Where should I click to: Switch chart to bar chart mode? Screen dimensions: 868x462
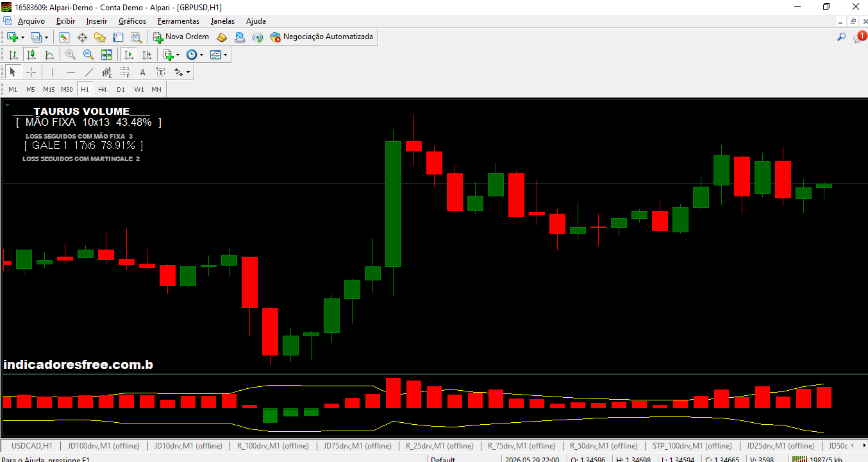point(13,55)
